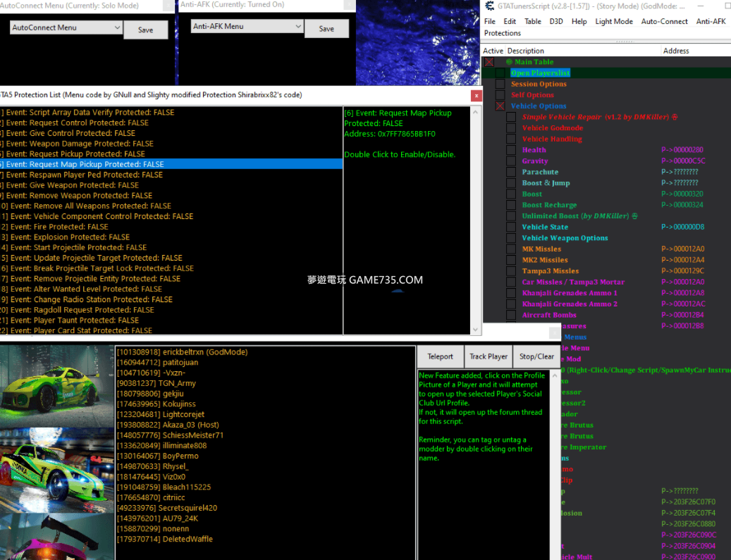
Task: Open the D3D menu
Action: pos(556,21)
